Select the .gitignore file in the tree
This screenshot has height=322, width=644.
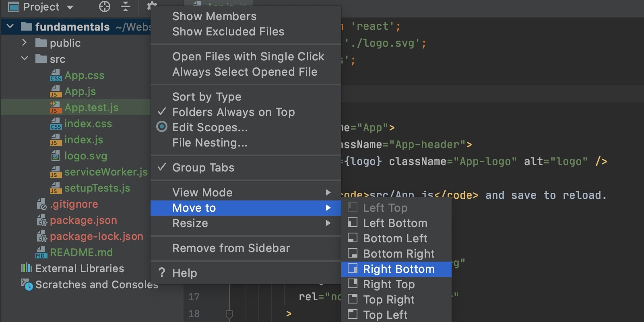coord(74,204)
